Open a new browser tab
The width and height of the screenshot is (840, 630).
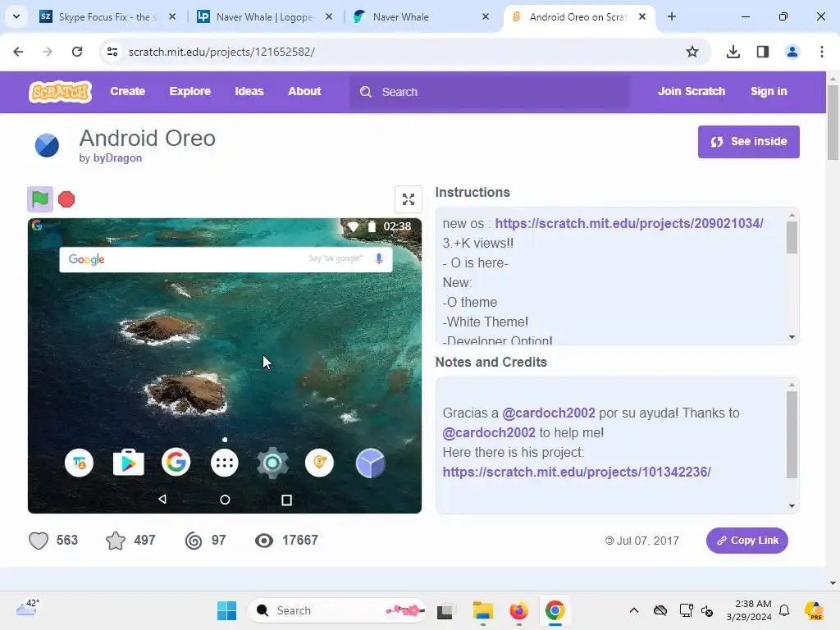[672, 16]
